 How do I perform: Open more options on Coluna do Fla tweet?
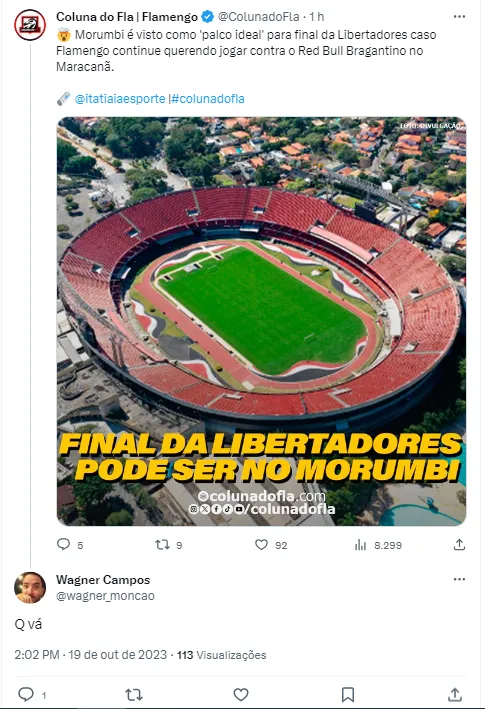[459, 16]
